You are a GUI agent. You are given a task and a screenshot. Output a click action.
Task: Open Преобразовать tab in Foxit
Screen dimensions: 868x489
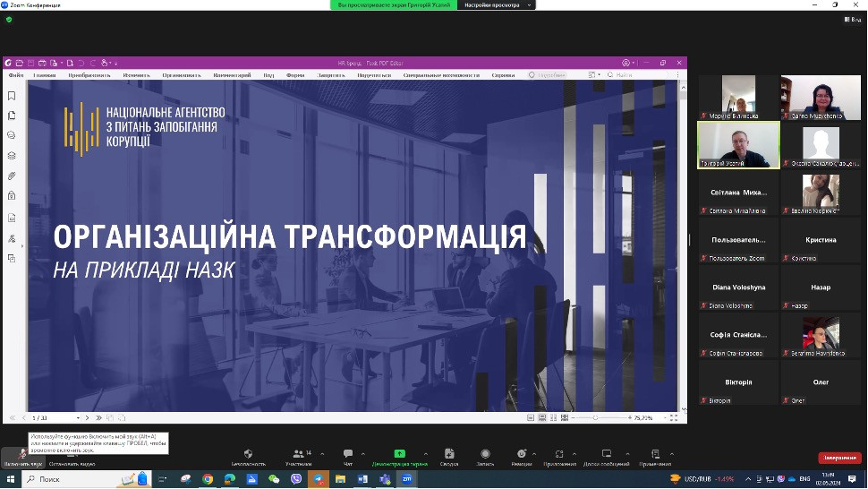89,74
